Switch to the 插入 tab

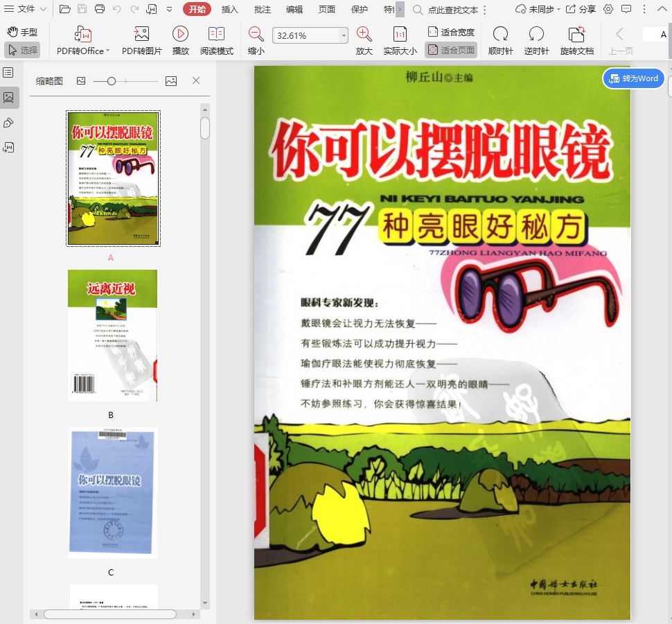click(x=230, y=9)
